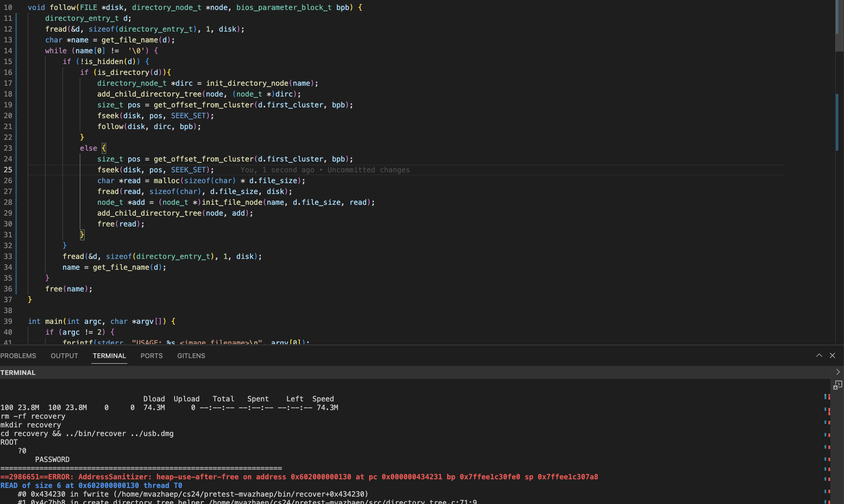
Task: Switch to the GITLENS tab
Action: tap(191, 356)
